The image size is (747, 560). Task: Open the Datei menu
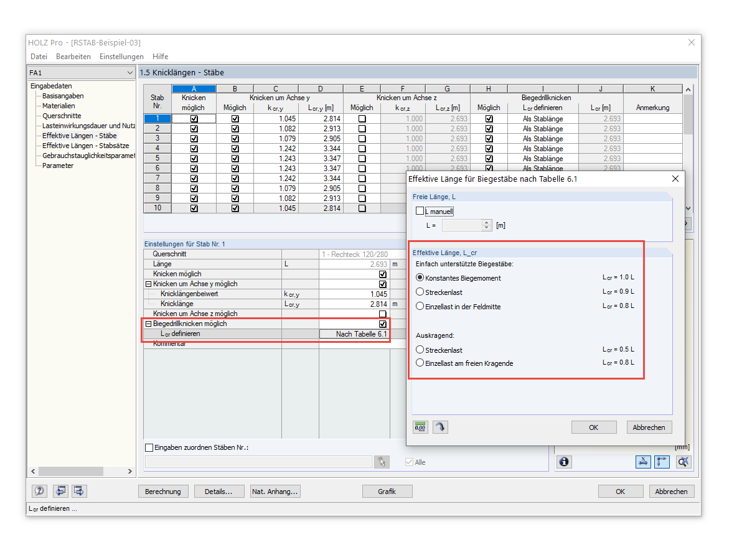click(x=39, y=57)
